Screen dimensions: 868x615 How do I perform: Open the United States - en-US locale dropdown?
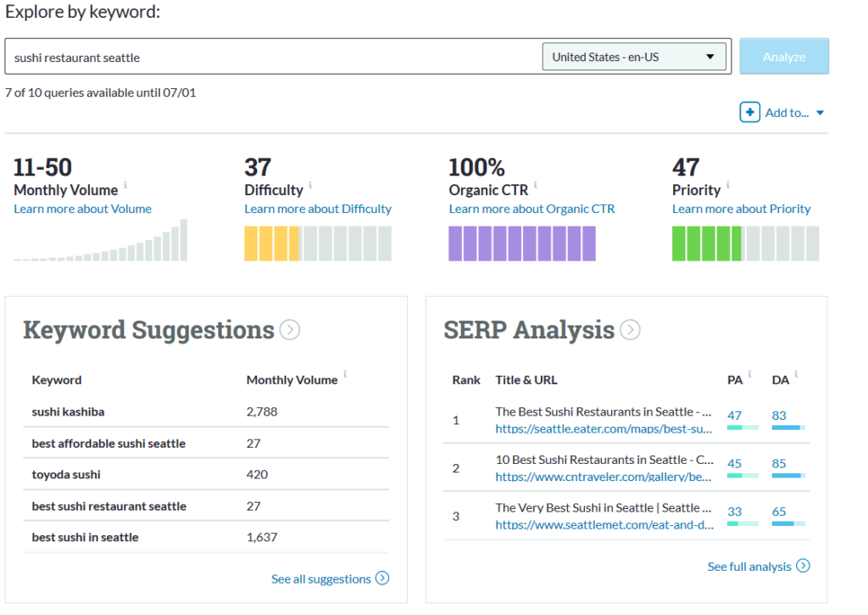pos(634,57)
